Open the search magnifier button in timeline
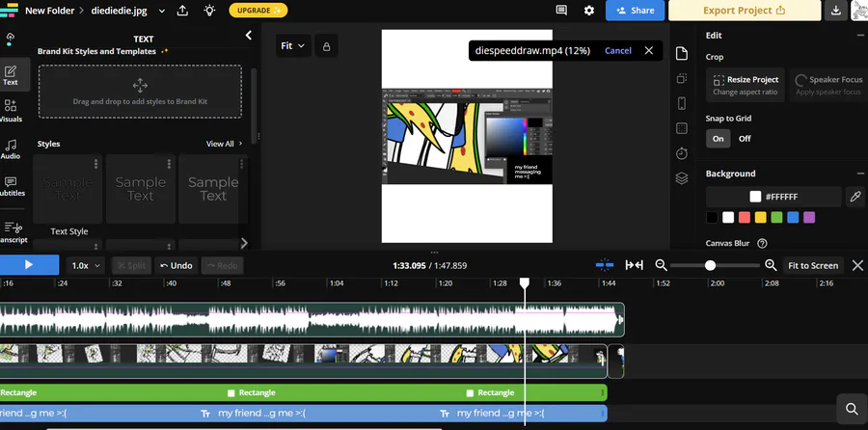Screen dimensions: 868x430 [852, 409]
